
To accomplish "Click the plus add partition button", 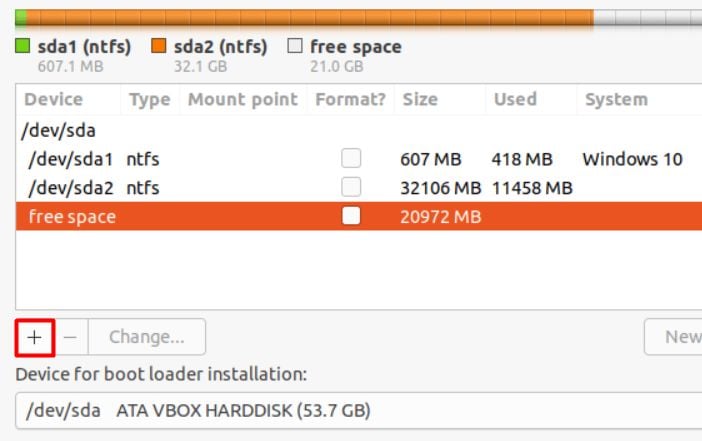I will (x=35, y=337).
